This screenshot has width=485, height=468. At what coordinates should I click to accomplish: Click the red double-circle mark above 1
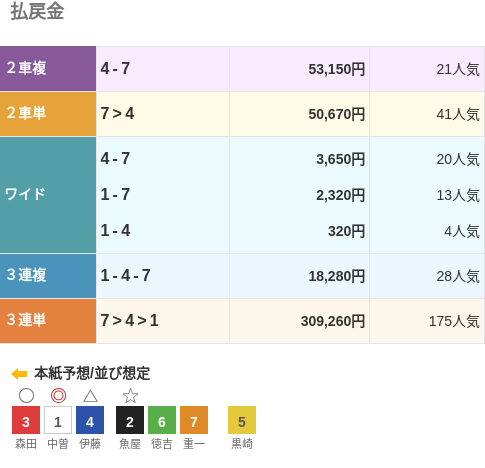tap(58, 396)
